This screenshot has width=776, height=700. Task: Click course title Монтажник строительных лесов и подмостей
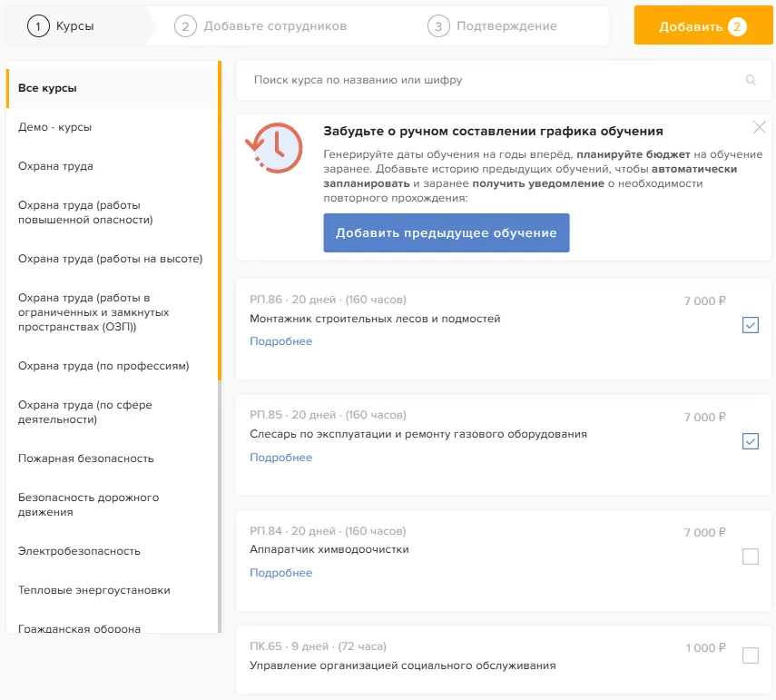click(x=375, y=319)
